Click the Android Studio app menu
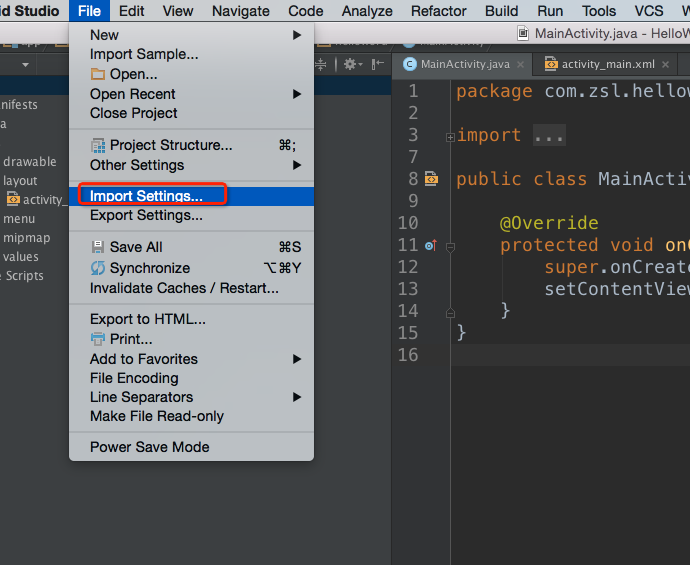 [x=29, y=11]
